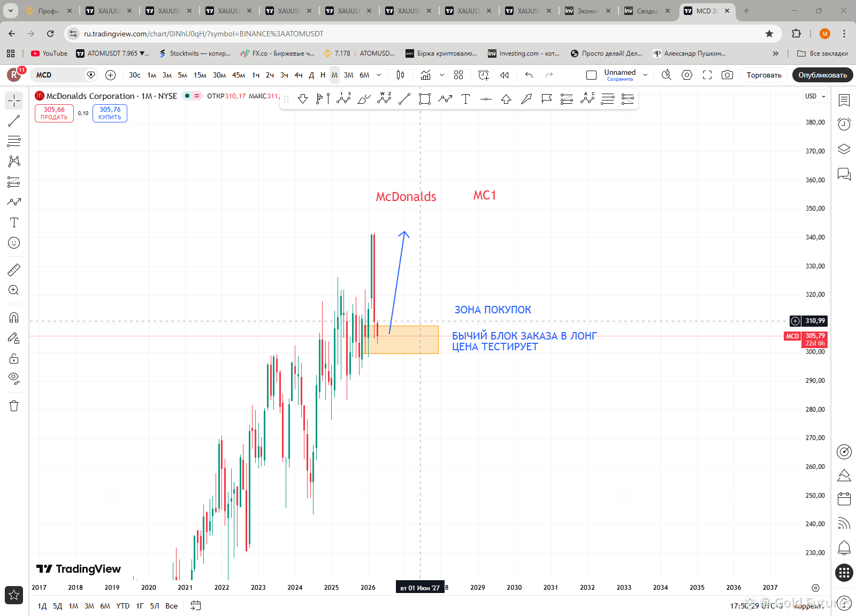Open the chart patterns tools in left sidebar
This screenshot has height=616, width=856.
point(14,161)
